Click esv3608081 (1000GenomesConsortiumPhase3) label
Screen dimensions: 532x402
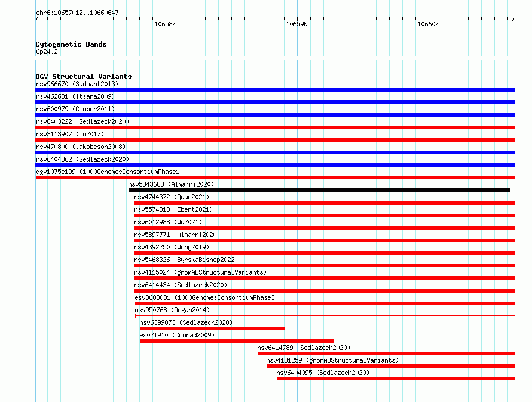206,297
